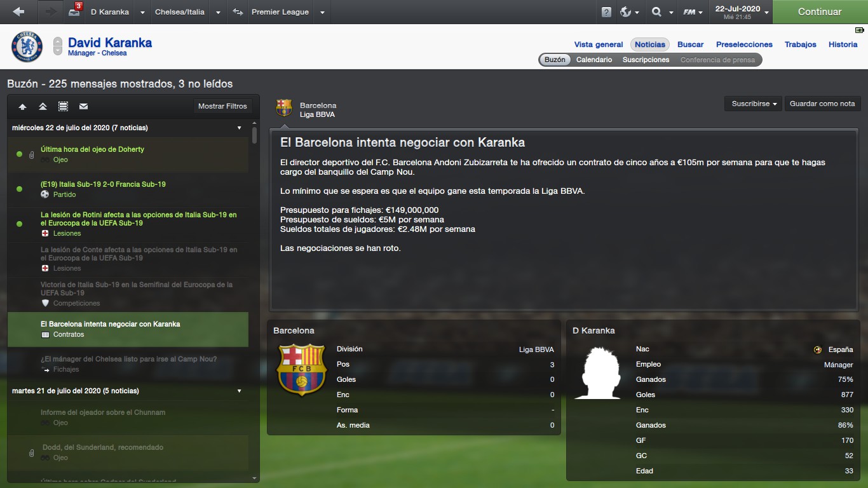The width and height of the screenshot is (868, 488).
Task: Collapse the miércoles 22 de julio section
Action: click(x=240, y=128)
